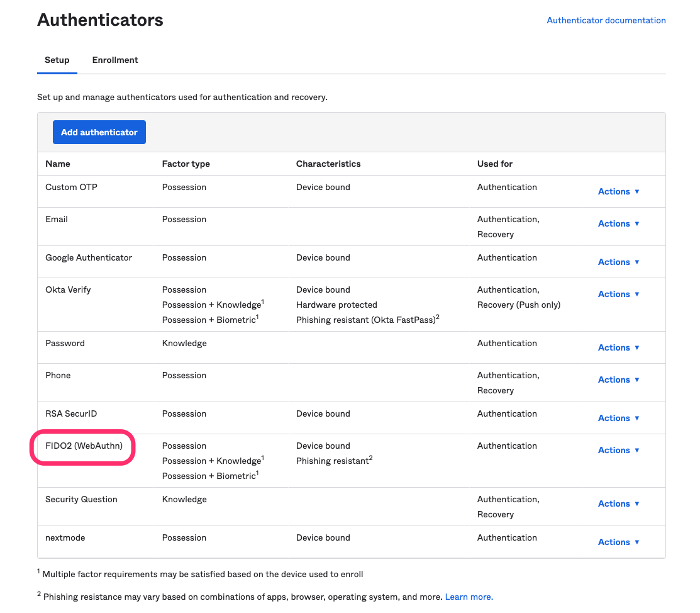Image resolution: width=700 pixels, height=613 pixels.
Task: Expand Actions dropdown for RSA SecurID
Action: 618,418
